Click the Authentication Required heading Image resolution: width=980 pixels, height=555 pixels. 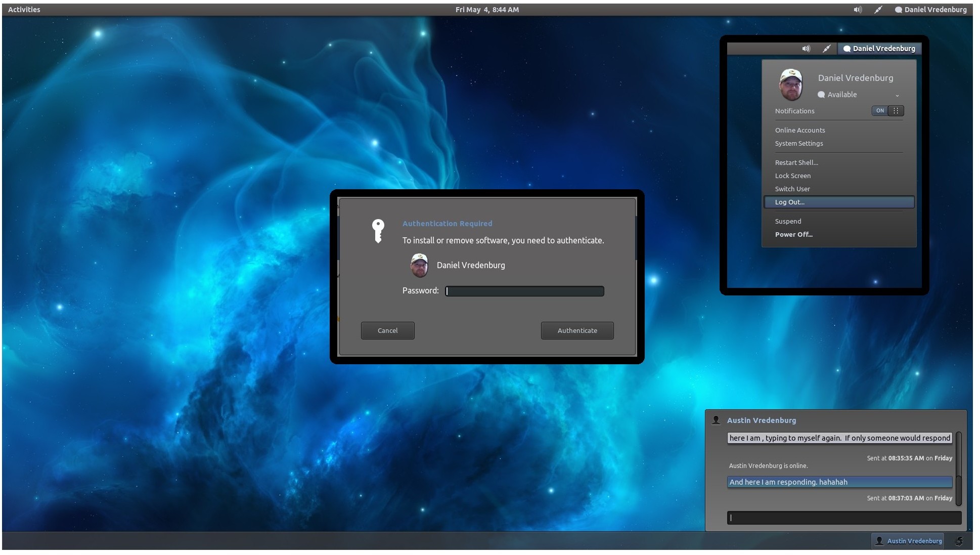click(447, 223)
